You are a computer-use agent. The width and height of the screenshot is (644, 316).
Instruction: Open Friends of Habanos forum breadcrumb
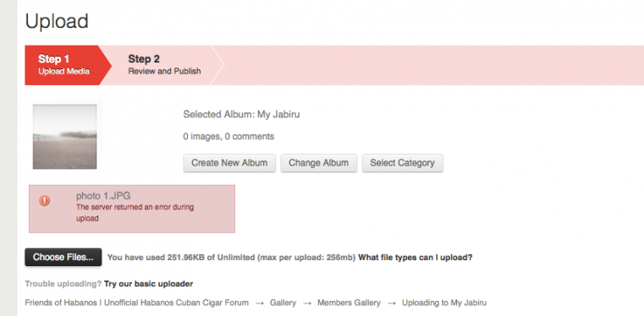(137, 302)
